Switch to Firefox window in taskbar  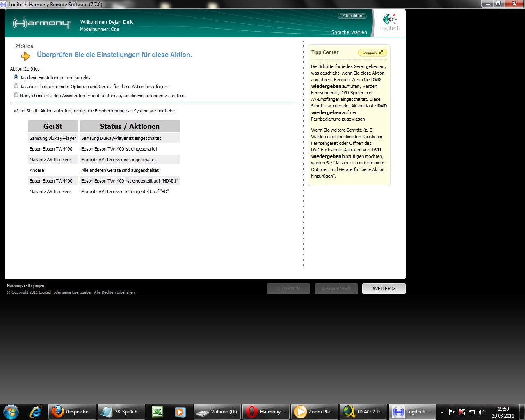(72, 412)
